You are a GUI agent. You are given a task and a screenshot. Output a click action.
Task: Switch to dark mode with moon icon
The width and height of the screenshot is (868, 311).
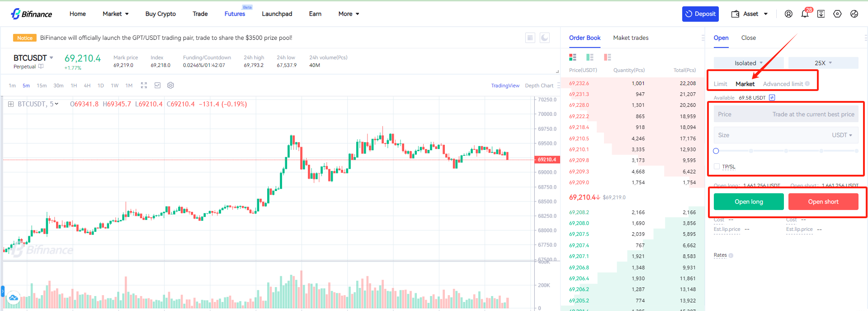coord(545,38)
